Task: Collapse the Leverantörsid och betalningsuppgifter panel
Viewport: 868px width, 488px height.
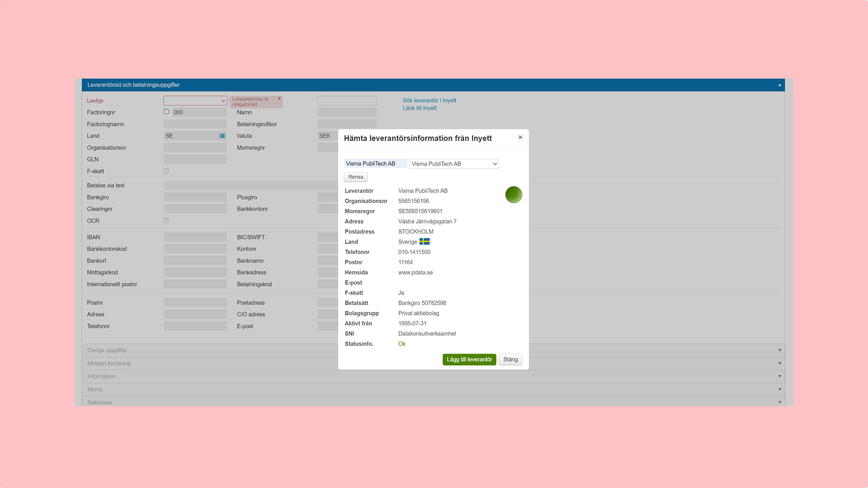Action: pos(779,85)
